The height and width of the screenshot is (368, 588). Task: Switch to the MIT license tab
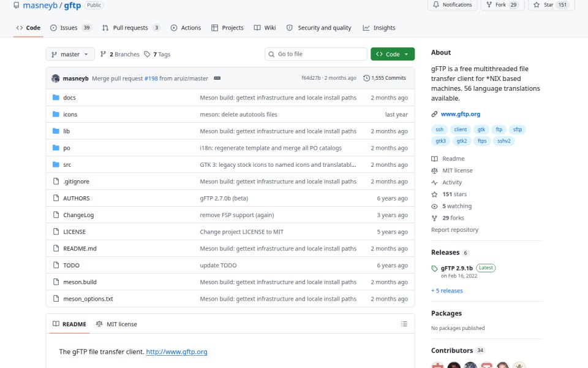(x=116, y=324)
